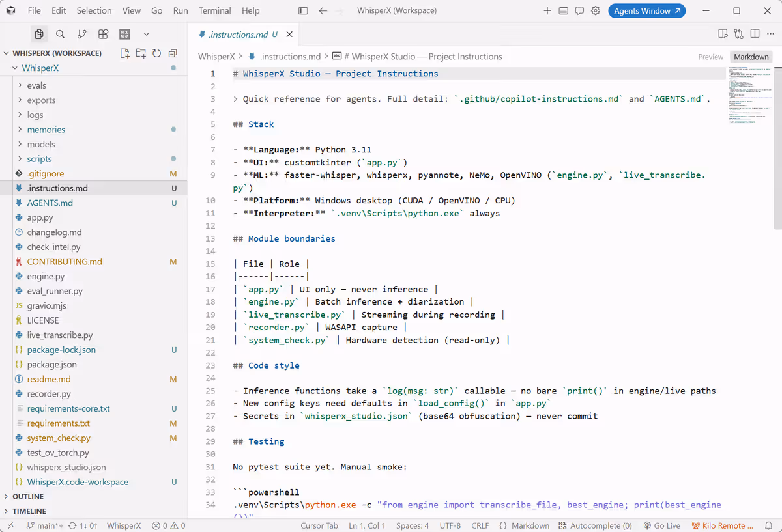The width and height of the screenshot is (782, 532).
Task: Expand the exports folder
Action: (x=93, y=100)
